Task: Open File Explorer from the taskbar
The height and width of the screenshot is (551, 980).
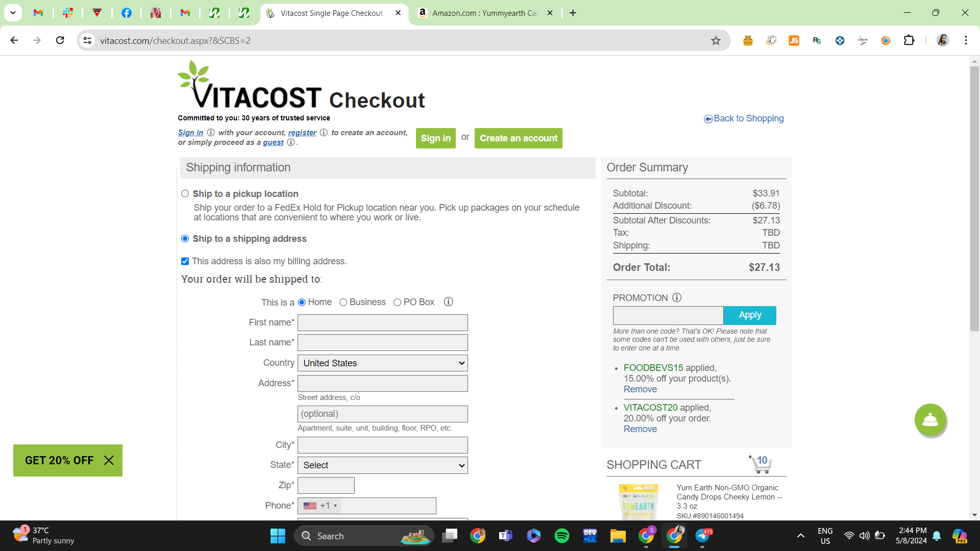Action: click(x=618, y=536)
